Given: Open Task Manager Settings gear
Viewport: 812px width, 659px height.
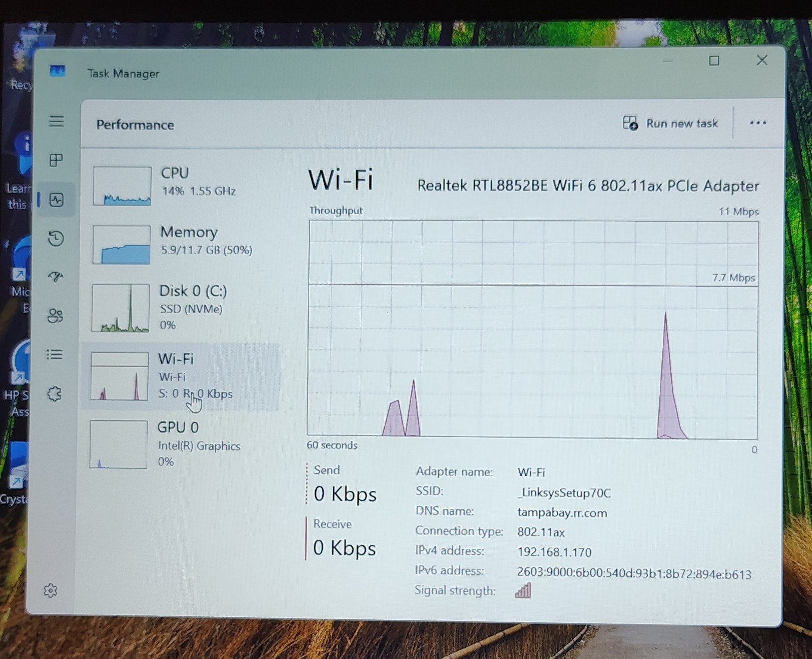Looking at the screenshot, I should click(50, 590).
